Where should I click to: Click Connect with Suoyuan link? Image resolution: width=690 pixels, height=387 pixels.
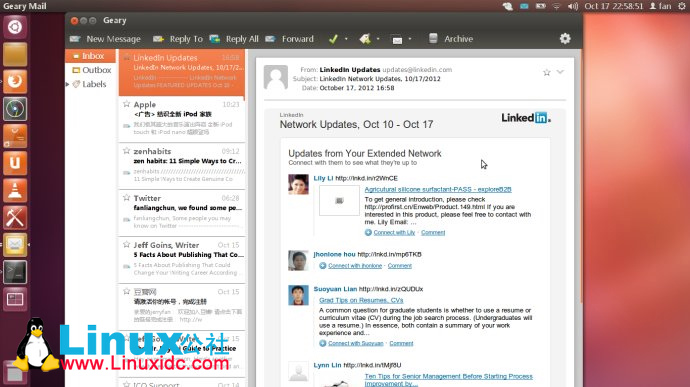356,343
